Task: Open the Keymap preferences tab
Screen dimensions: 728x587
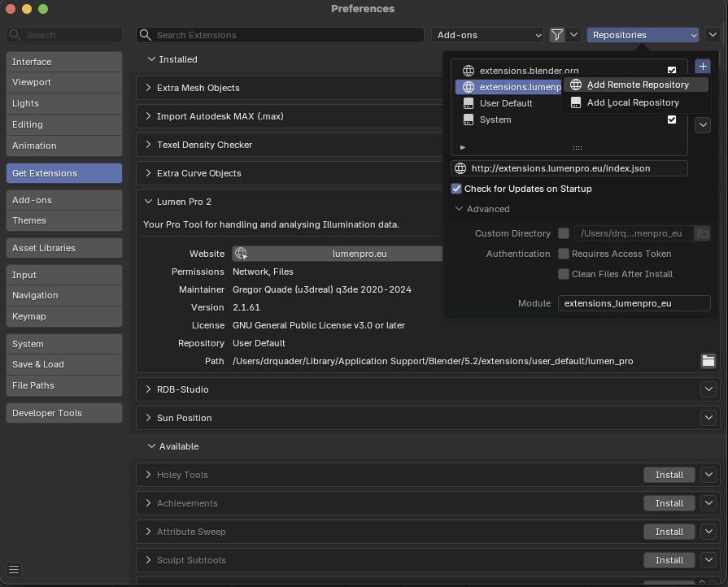Action: tap(64, 316)
